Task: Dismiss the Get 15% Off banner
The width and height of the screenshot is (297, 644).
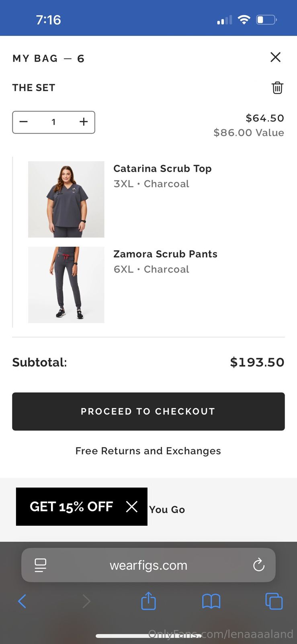Action: 132,506
